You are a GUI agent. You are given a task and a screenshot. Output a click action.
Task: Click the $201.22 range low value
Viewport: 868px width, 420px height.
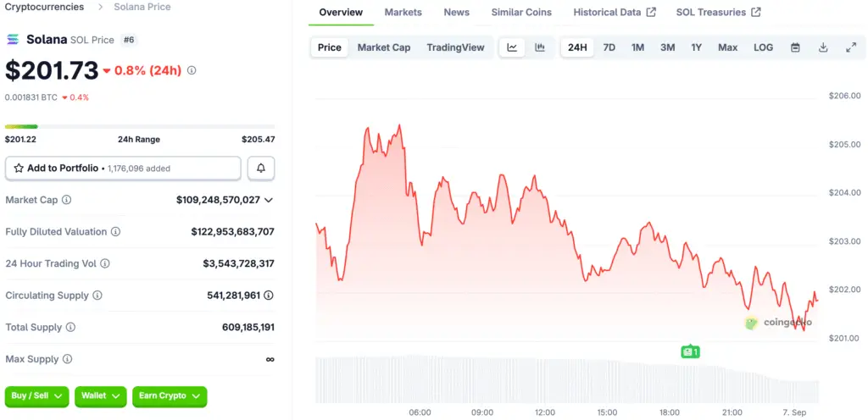pos(20,139)
